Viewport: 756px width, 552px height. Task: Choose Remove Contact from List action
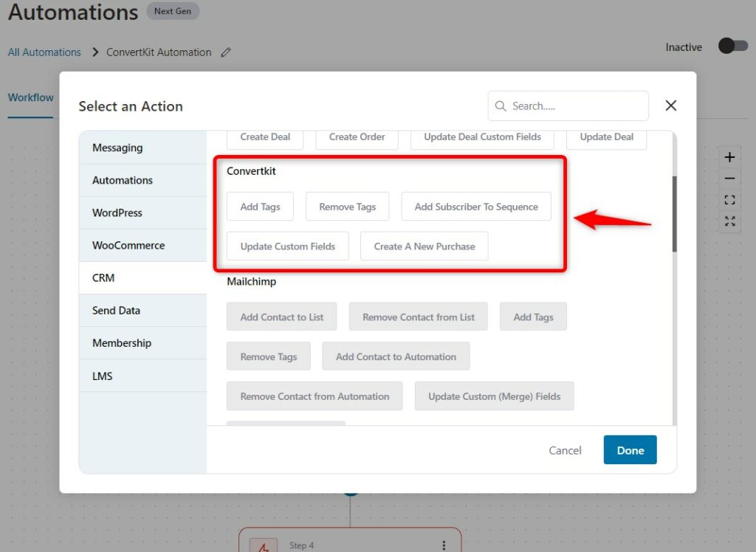(x=419, y=317)
